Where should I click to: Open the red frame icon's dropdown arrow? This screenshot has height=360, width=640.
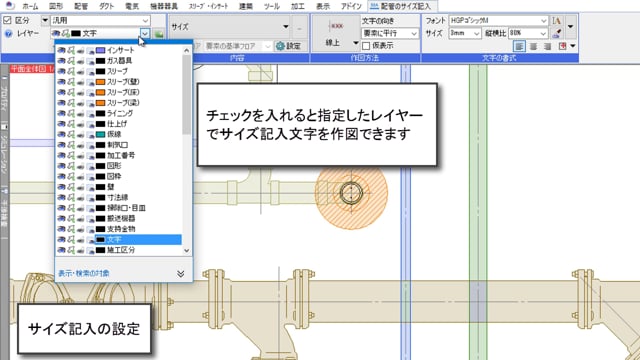click(573, 46)
